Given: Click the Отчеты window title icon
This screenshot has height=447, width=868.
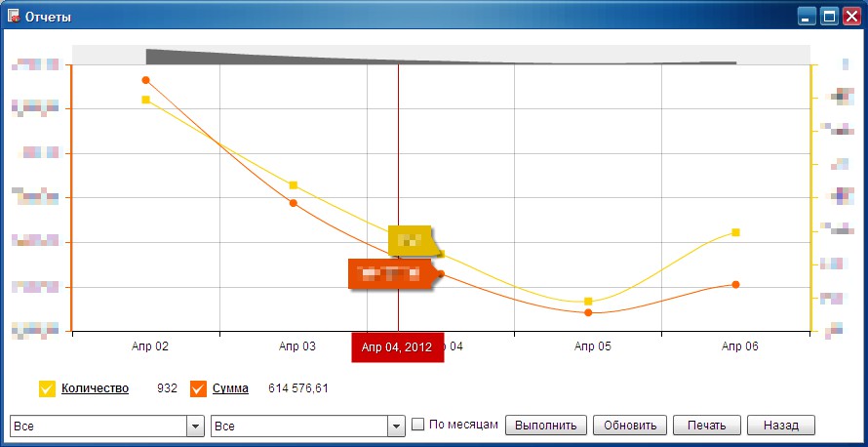Looking at the screenshot, I should coord(14,16).
